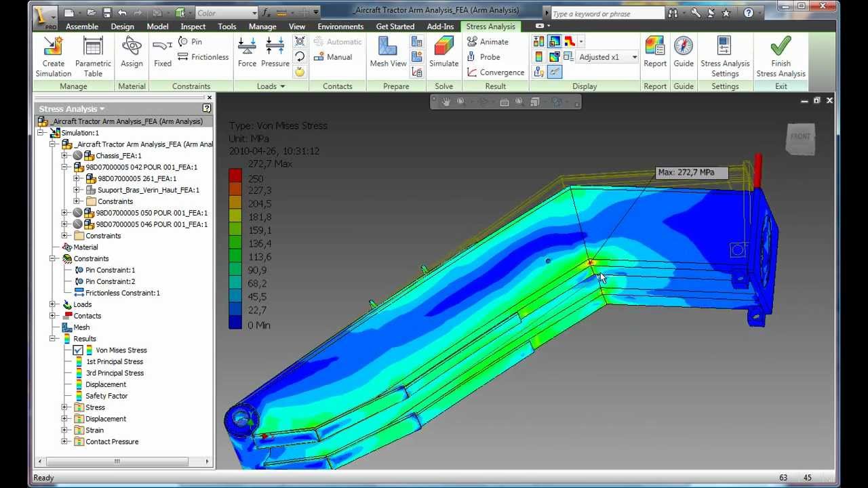Switch to the Manage ribbon tab
This screenshot has width=868, height=488.
tap(262, 26)
